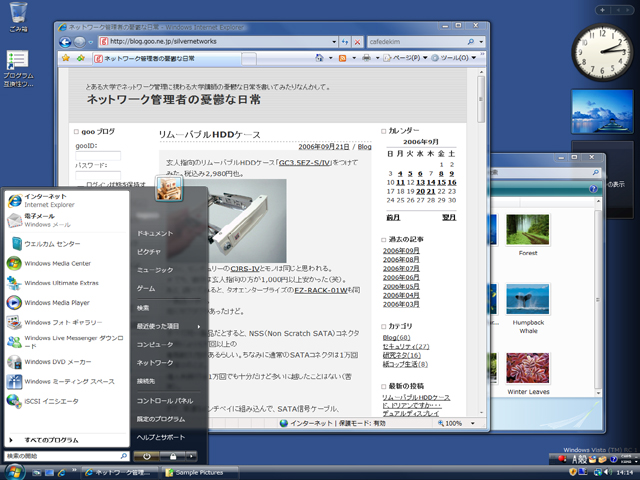Click the Start menu power button

coord(147,456)
